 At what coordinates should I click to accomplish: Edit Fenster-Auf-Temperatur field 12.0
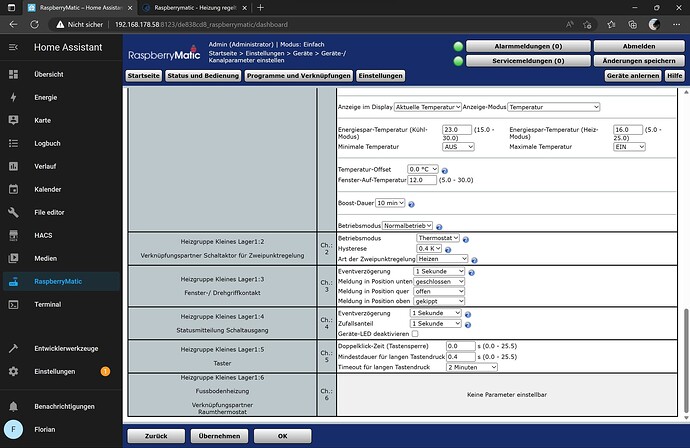tap(422, 180)
